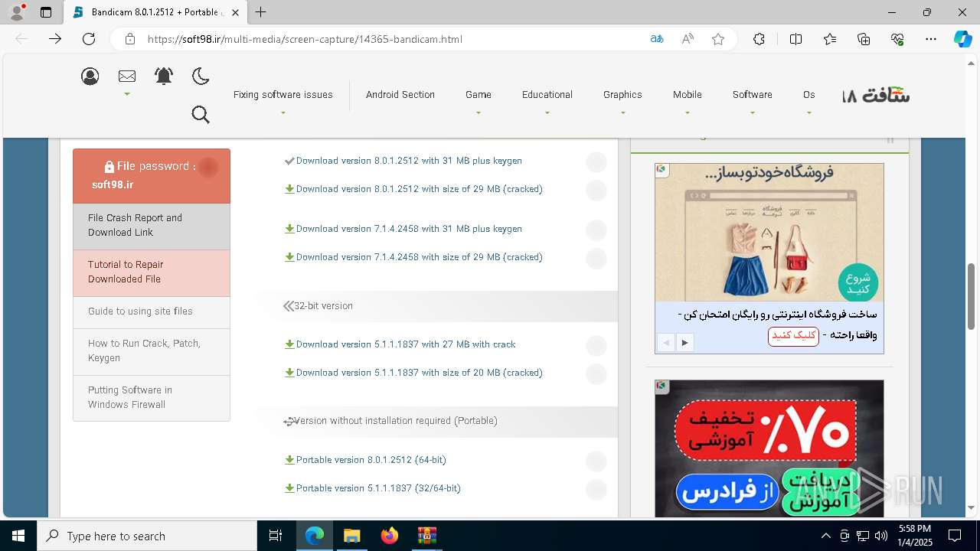Activate Read aloud icon in address bar

point(688,39)
